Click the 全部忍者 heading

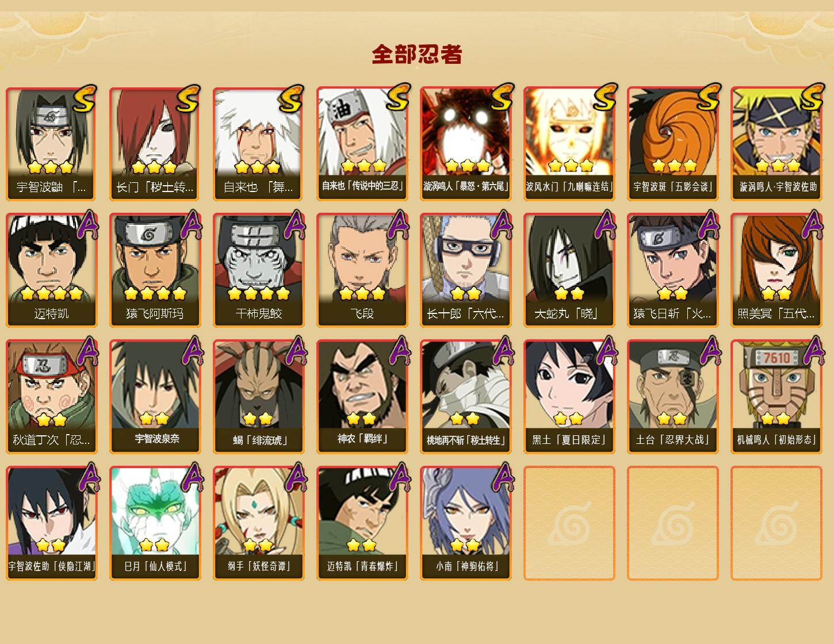coord(417,55)
